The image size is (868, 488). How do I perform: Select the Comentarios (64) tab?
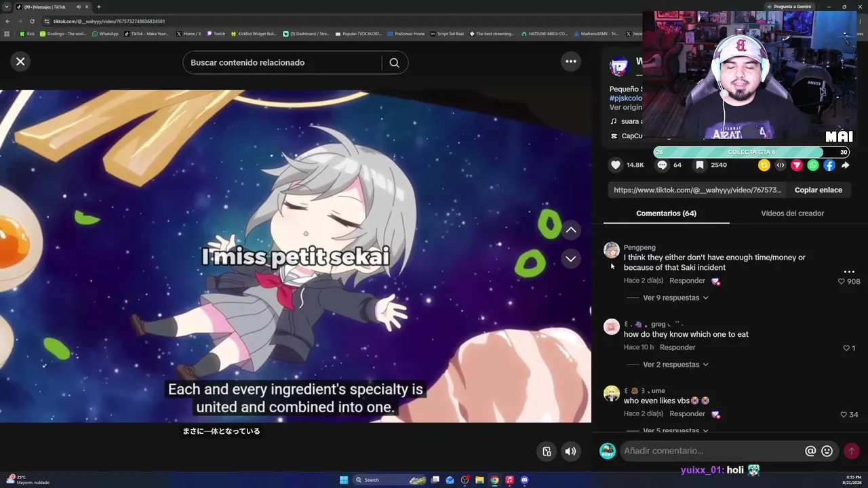coord(666,213)
